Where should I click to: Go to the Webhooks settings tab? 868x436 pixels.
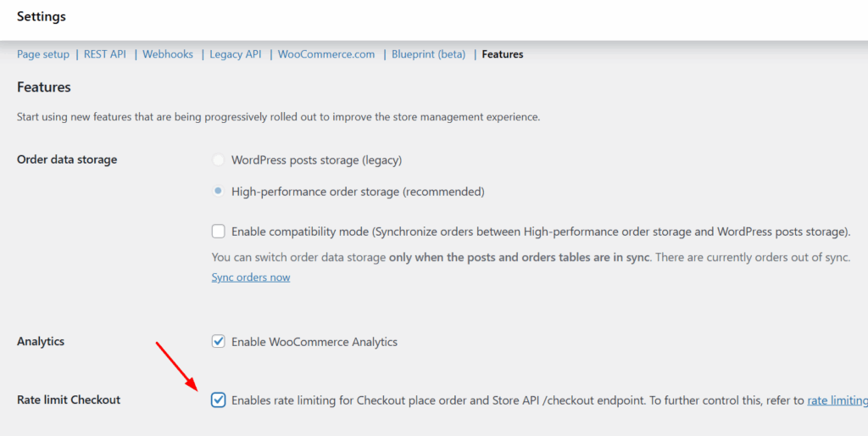[168, 54]
